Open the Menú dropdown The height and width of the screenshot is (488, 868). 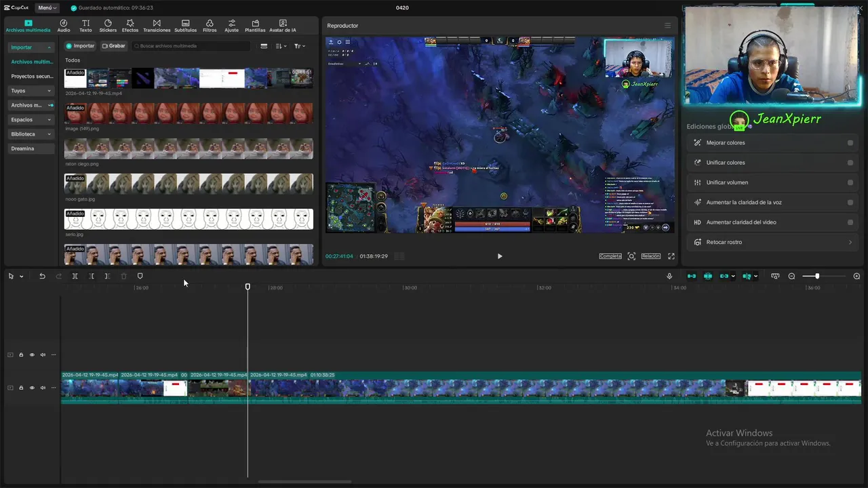point(47,7)
